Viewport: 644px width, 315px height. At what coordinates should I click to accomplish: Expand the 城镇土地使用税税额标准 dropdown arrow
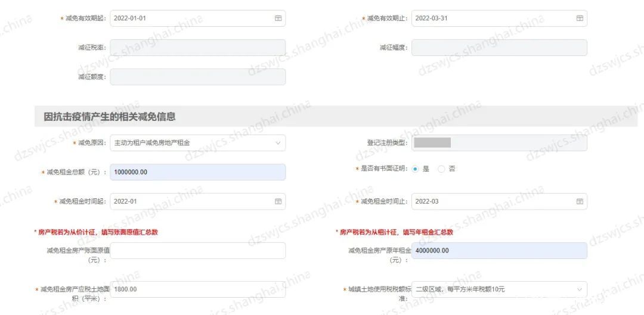click(x=580, y=289)
